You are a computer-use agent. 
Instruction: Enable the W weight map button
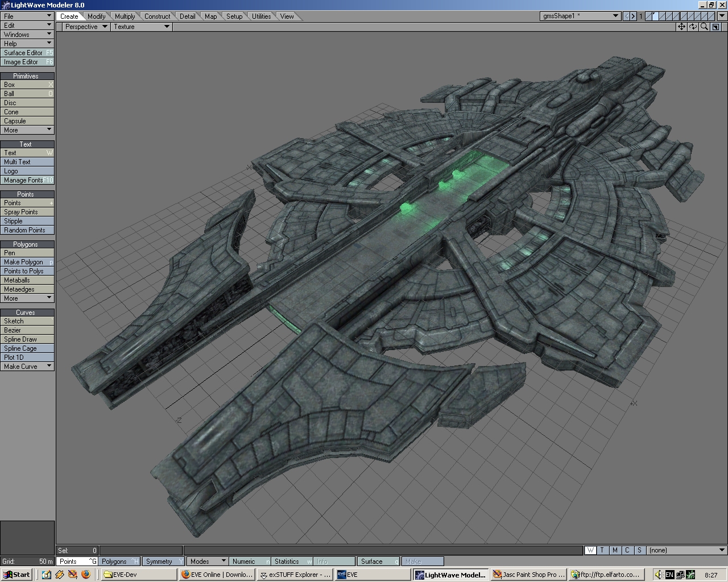(x=590, y=550)
